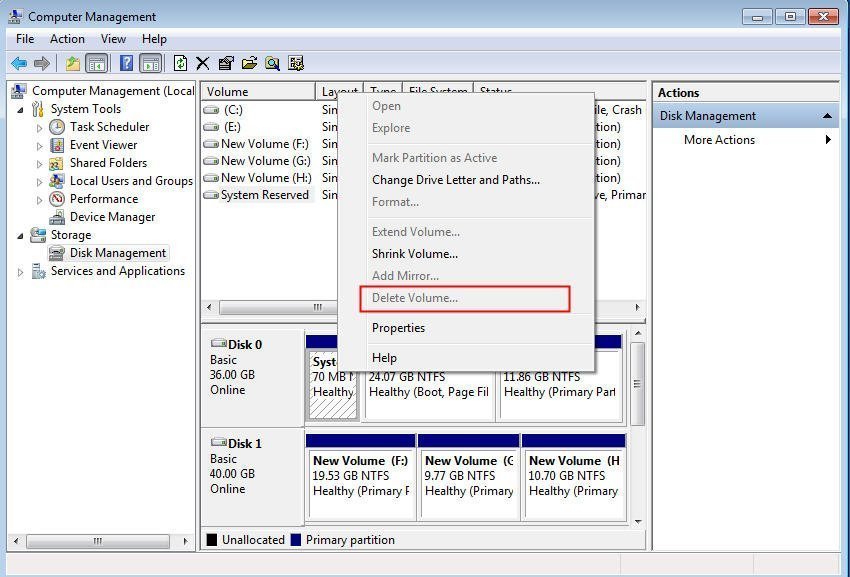Click the Volume column header

[258, 92]
